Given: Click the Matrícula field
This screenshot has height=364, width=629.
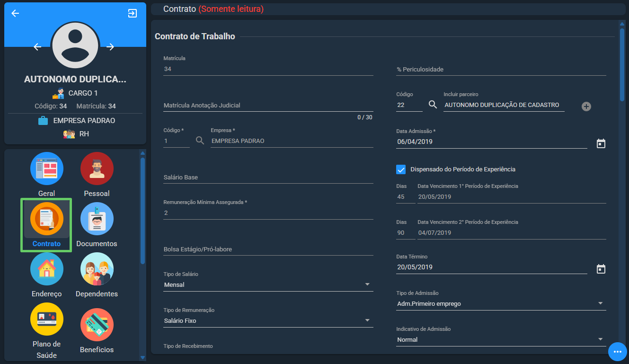Looking at the screenshot, I should 268,69.
